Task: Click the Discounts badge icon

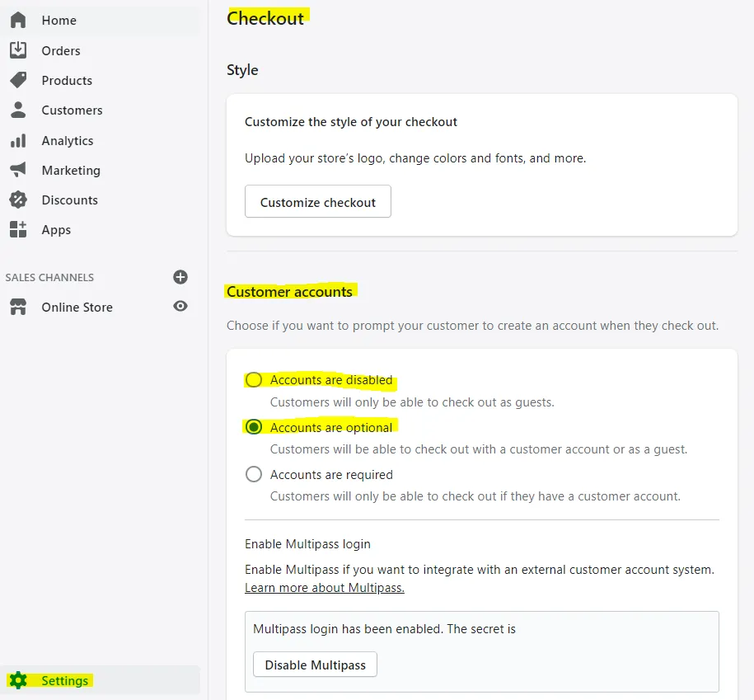Action: 18,200
